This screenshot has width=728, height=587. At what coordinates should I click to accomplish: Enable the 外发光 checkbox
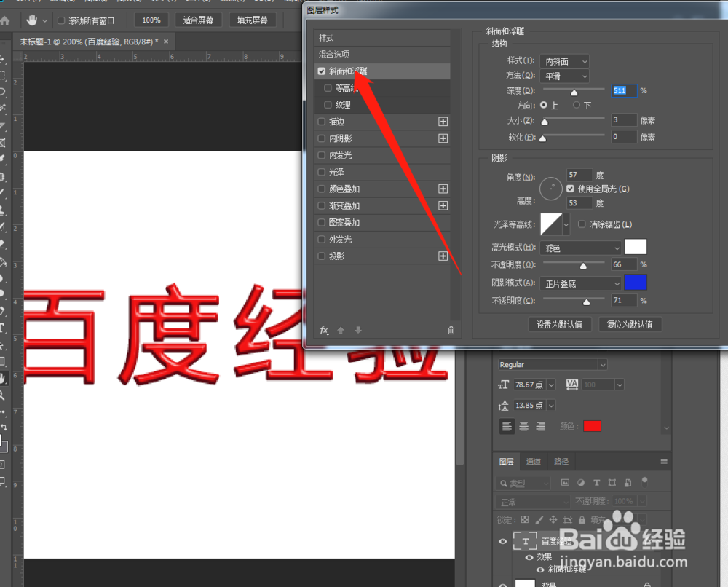coord(321,239)
